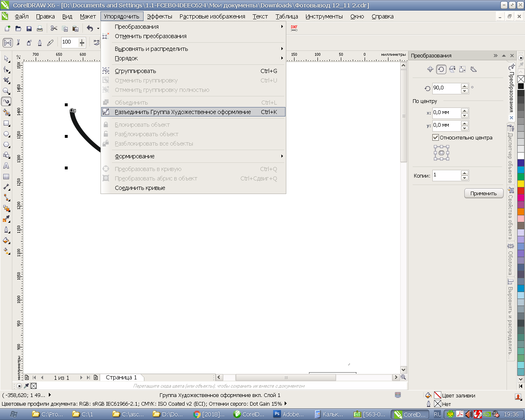This screenshot has width=525, height=420.
Task: Switch to the Калькулятор taskbar button
Action: (329, 414)
